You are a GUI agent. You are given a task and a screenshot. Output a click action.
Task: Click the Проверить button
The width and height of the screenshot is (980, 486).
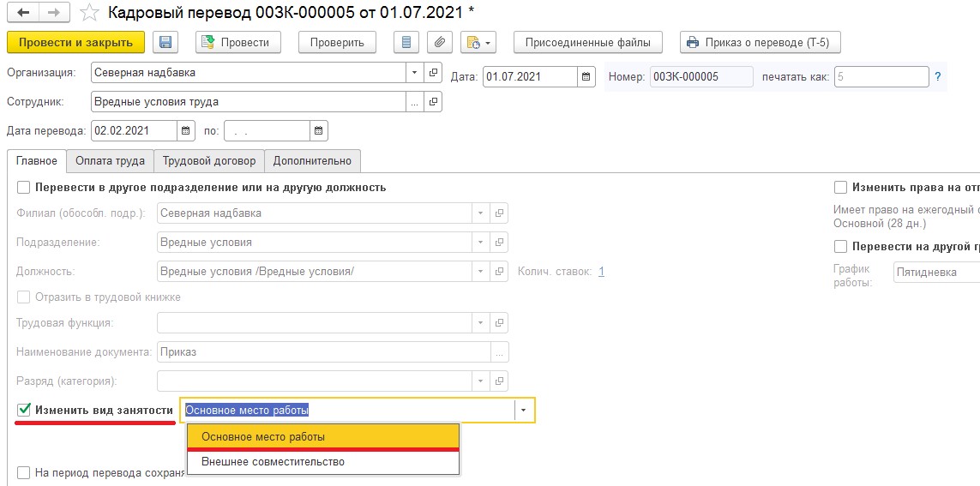tap(338, 43)
